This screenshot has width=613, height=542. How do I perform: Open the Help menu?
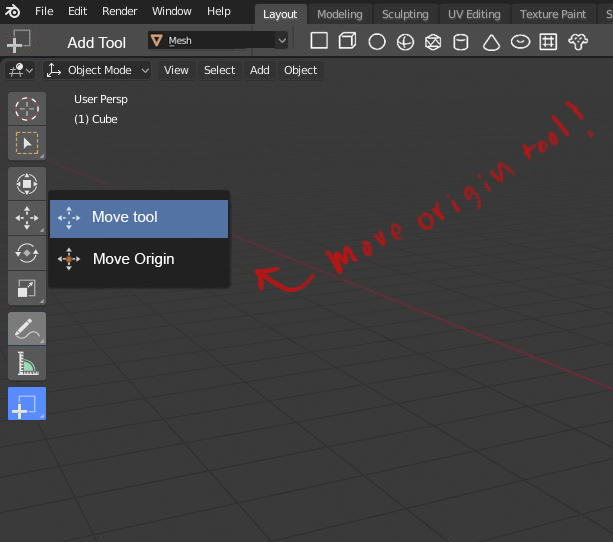(x=219, y=11)
